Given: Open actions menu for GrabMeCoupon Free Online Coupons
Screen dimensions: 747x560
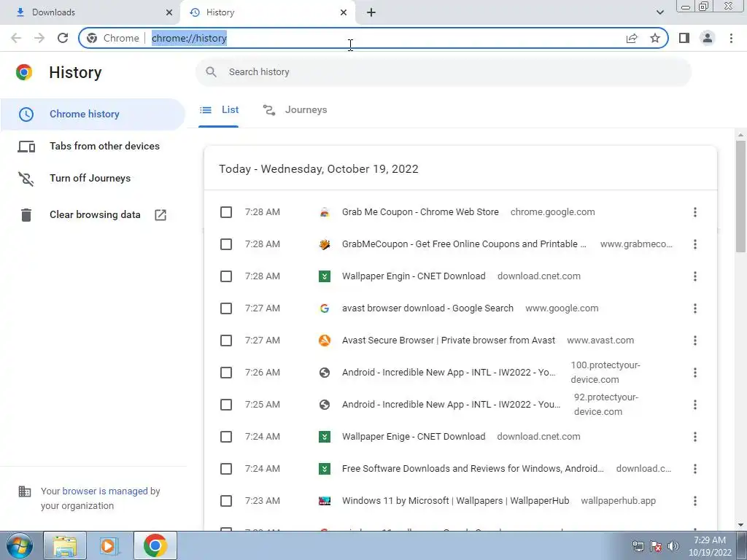Looking at the screenshot, I should pos(695,244).
